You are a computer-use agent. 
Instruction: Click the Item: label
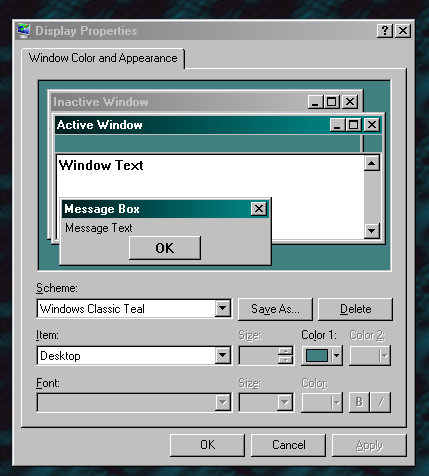pos(47,335)
